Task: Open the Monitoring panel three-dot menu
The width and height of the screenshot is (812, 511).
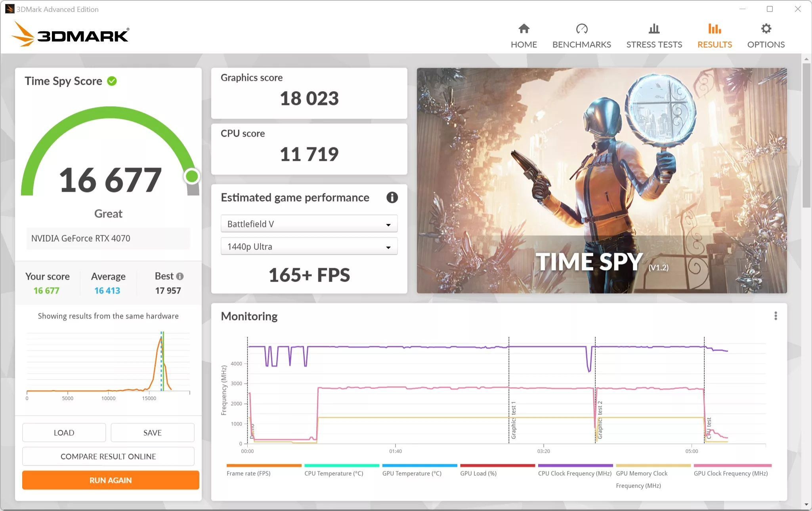Action: click(776, 316)
